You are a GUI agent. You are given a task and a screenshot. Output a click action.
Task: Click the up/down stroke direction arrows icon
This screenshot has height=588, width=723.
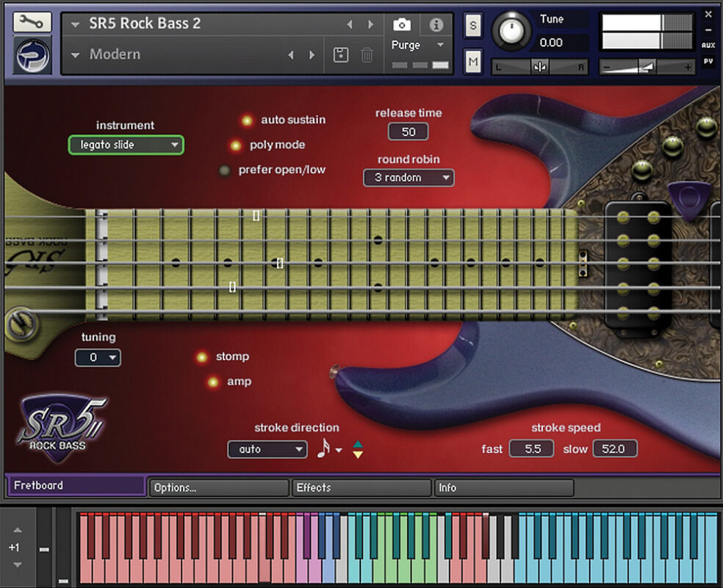pyautogui.click(x=358, y=449)
